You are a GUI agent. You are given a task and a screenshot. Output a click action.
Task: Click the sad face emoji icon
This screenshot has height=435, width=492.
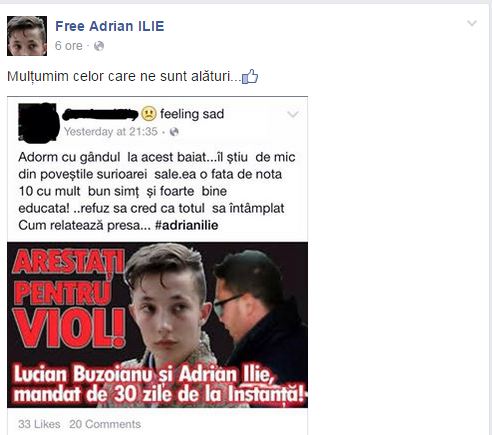click(149, 114)
